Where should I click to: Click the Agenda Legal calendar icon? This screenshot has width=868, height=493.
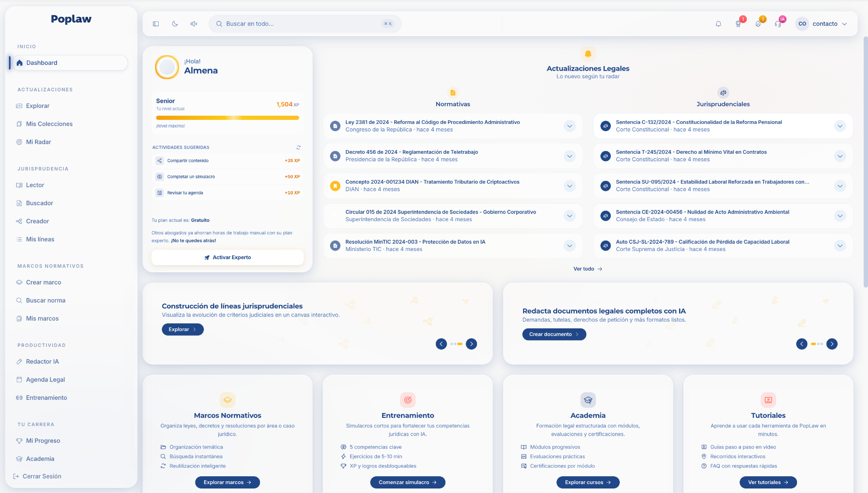coord(19,379)
